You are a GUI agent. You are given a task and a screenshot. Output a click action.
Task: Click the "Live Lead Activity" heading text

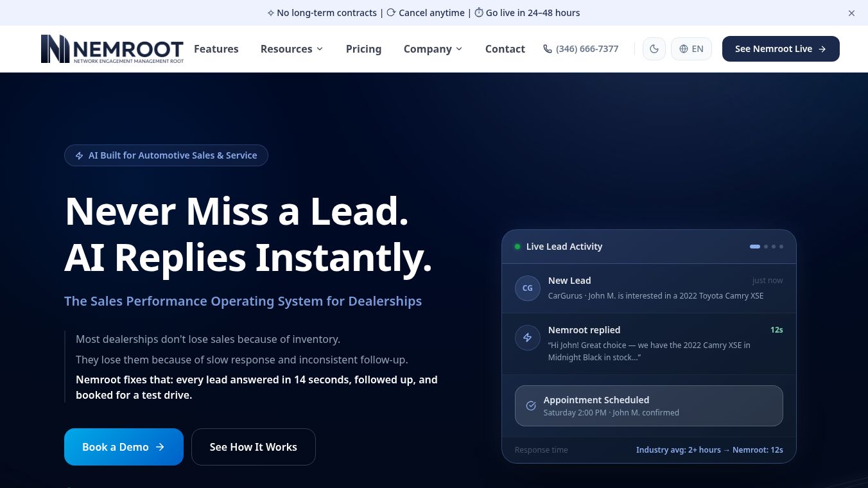[x=564, y=247]
